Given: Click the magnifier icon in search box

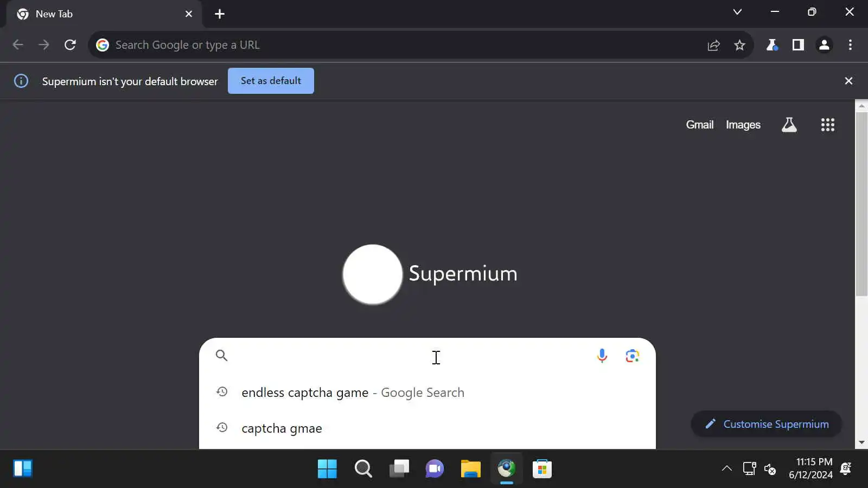Looking at the screenshot, I should point(221,355).
